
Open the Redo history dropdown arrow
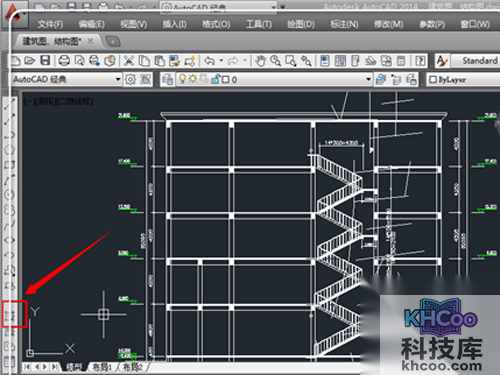(245, 61)
